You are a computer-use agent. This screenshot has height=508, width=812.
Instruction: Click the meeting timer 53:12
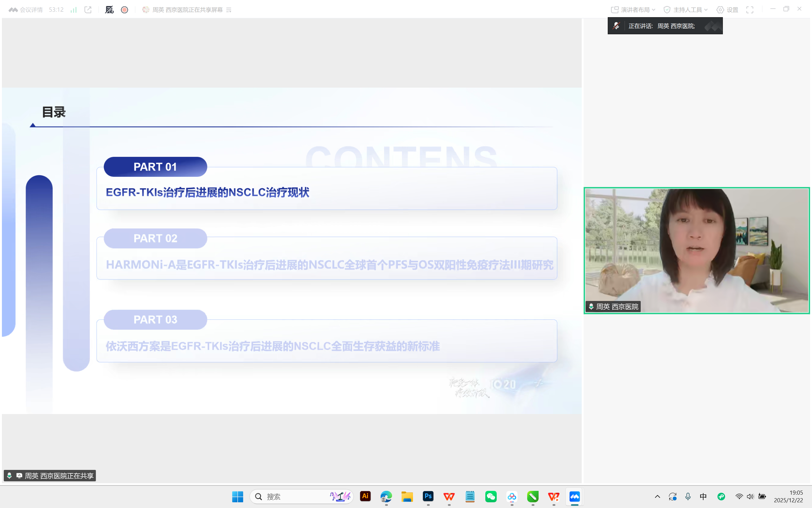pos(56,10)
